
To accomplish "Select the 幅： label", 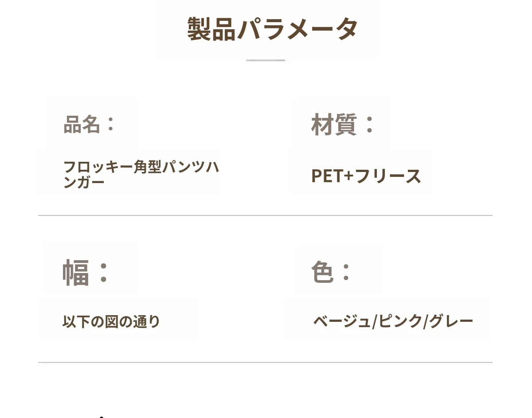I will click(86, 272).
